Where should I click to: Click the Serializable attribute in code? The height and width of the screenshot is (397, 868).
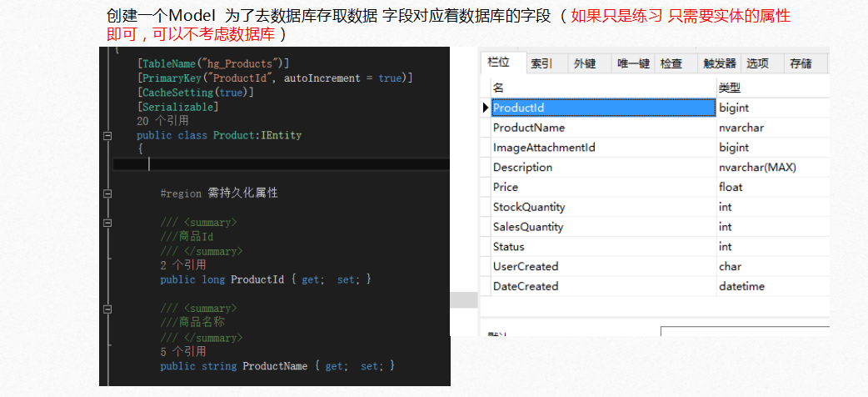coord(177,107)
